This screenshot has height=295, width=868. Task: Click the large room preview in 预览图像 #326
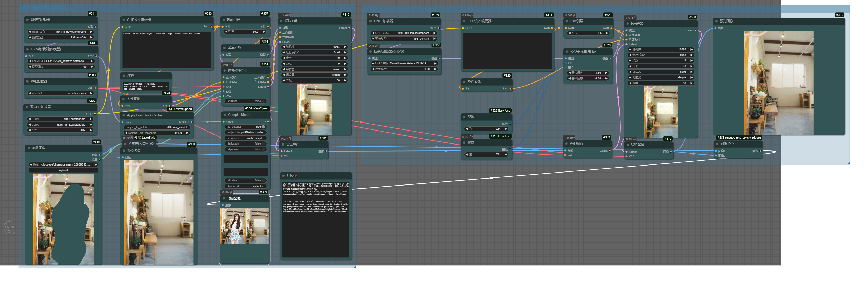point(779,83)
